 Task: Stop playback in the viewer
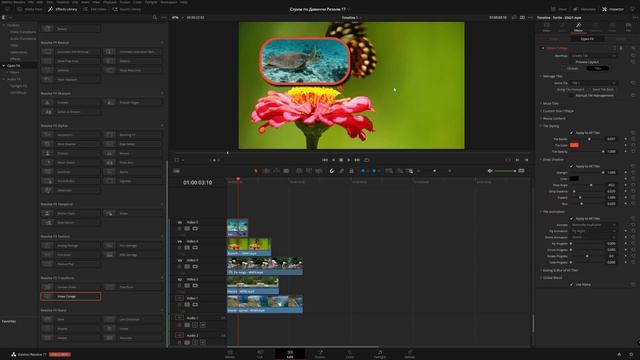coord(341,160)
